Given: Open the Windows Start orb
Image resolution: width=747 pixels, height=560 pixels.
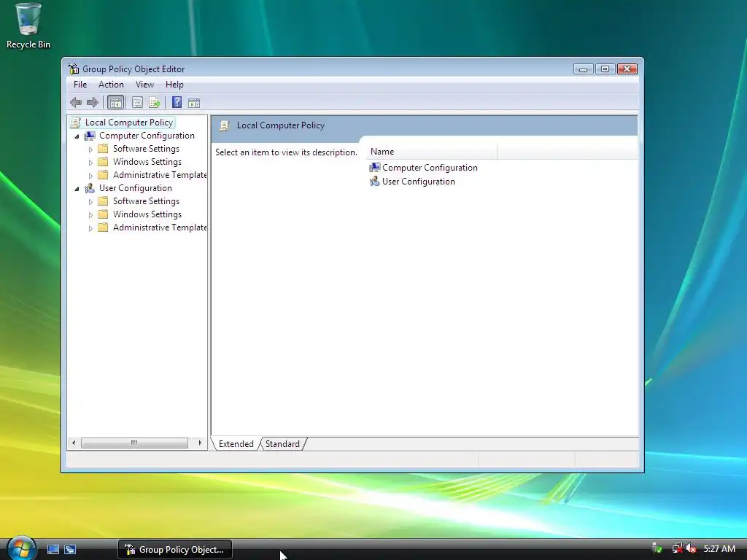Looking at the screenshot, I should tap(21, 548).
